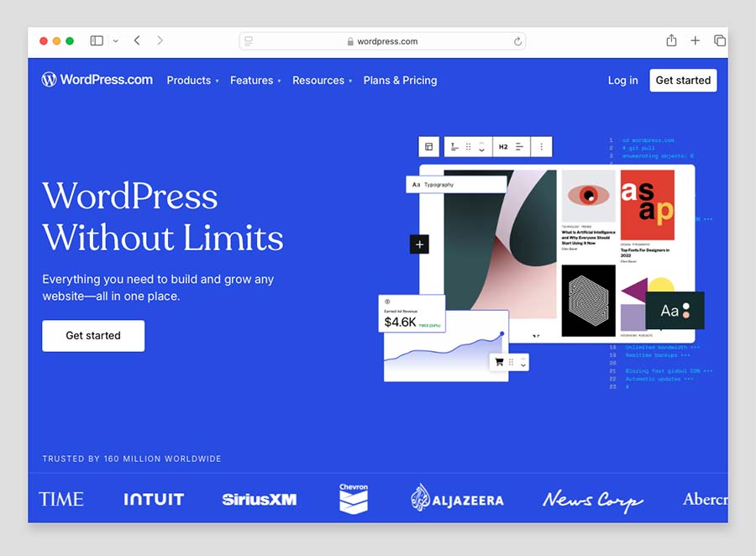Click the 'WordPress Without Limits' heading
Screen dimensions: 756x556
pos(163,217)
